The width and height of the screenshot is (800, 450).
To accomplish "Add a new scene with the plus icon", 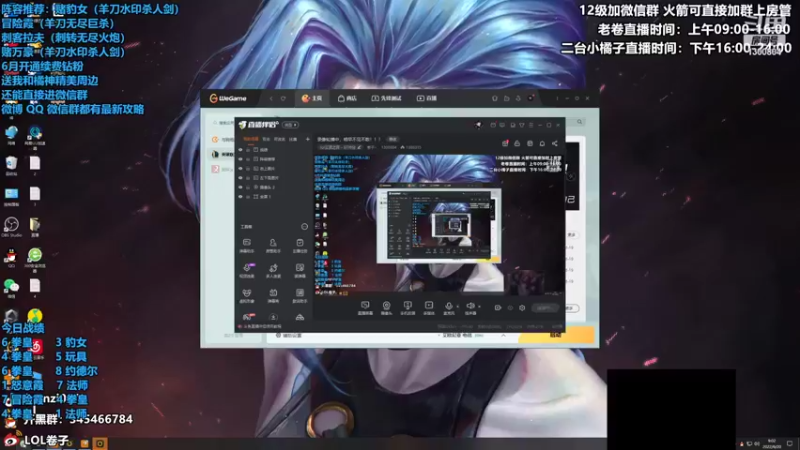I will point(308,139).
